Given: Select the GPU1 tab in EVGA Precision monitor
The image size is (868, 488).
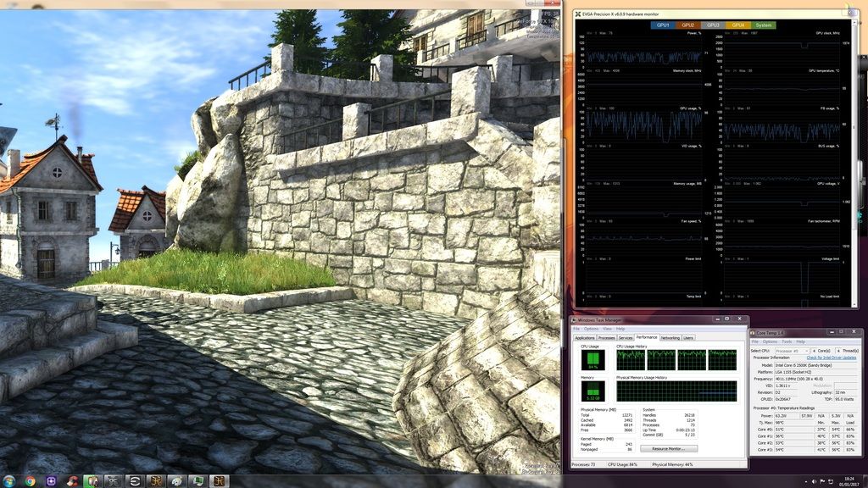Looking at the screenshot, I should 663,25.
